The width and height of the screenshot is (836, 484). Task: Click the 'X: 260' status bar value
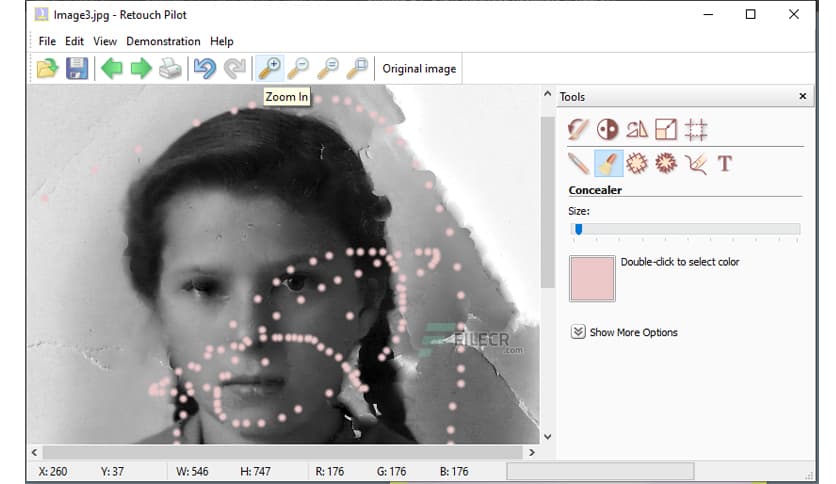point(53,472)
